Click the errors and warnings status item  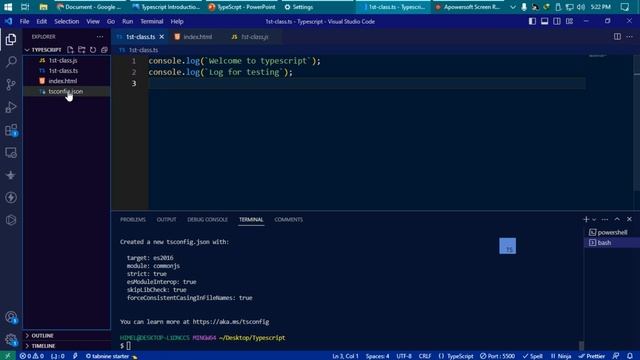31,356
